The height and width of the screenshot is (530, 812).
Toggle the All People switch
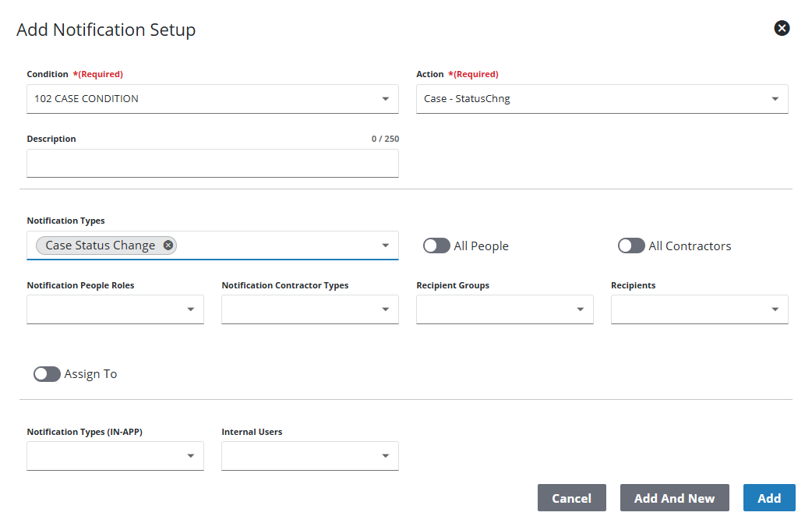pos(436,246)
